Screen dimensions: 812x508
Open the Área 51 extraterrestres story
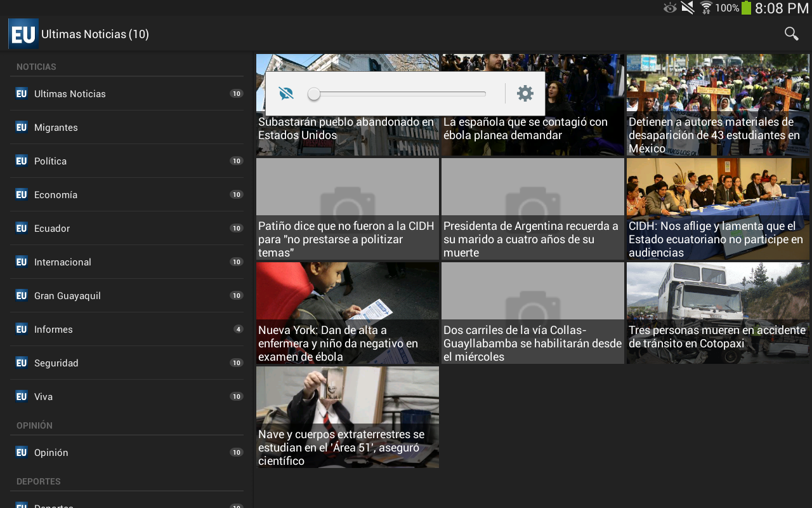coord(347,417)
